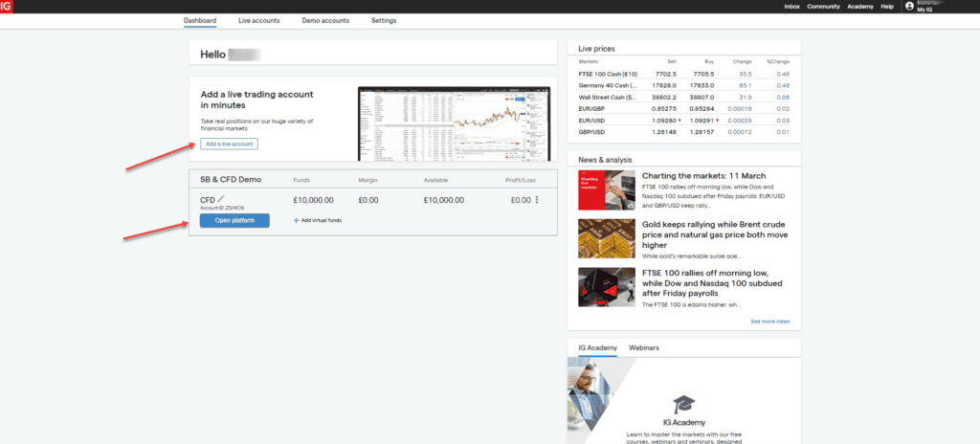Click the Margin value £0.00
Image resolution: width=980 pixels, height=444 pixels.
tap(368, 200)
